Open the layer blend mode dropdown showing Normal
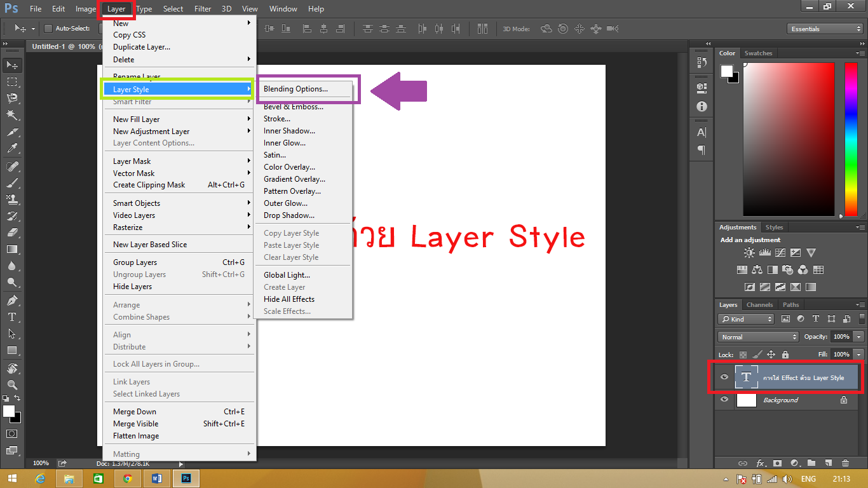The width and height of the screenshot is (868, 488). [x=757, y=337]
